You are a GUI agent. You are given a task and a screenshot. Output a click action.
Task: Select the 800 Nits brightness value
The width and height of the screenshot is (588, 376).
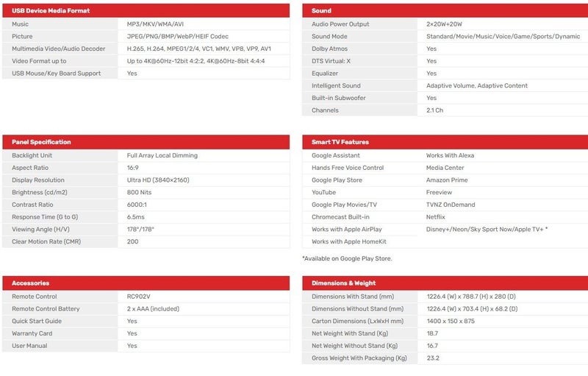pyautogui.click(x=140, y=192)
